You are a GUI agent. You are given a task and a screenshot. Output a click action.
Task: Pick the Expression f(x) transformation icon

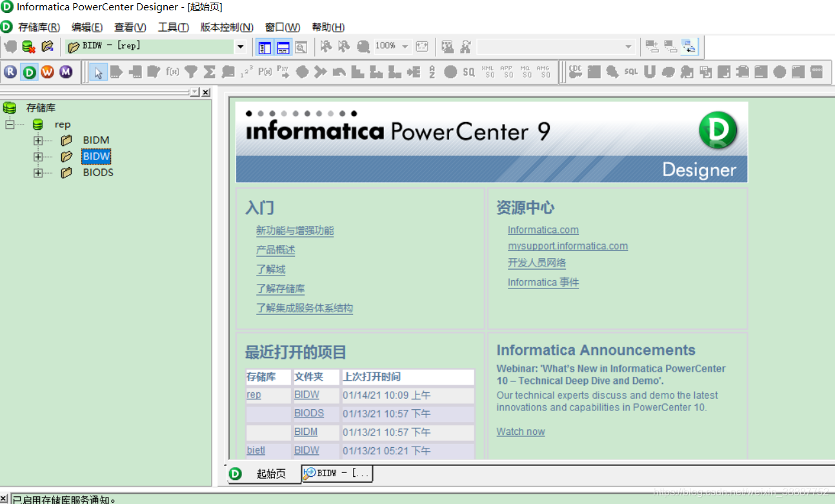tap(172, 72)
